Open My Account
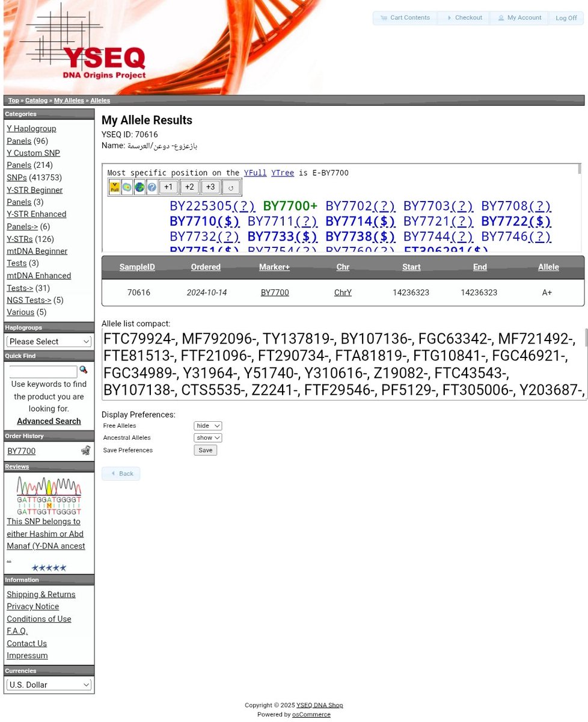The height and width of the screenshot is (722, 588). pos(519,18)
